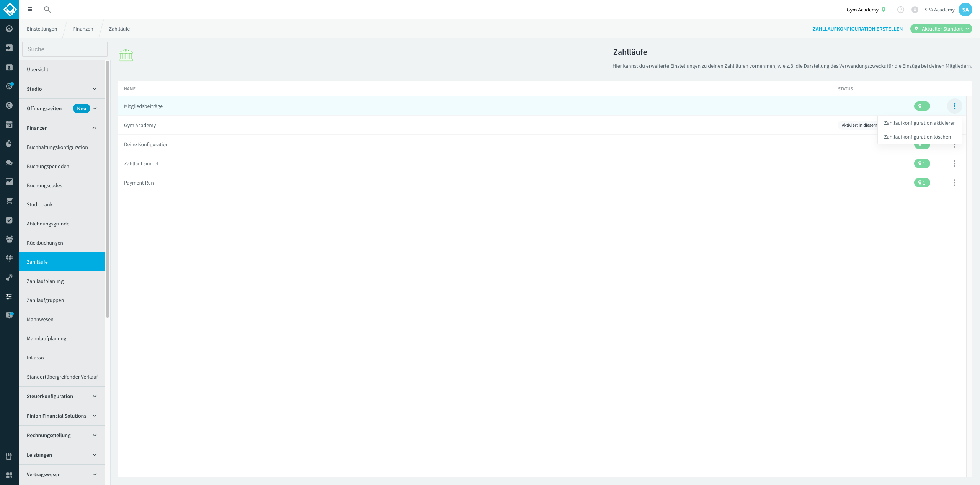Expand the Studio section
Viewport: 980px width, 485px height.
(x=62, y=89)
